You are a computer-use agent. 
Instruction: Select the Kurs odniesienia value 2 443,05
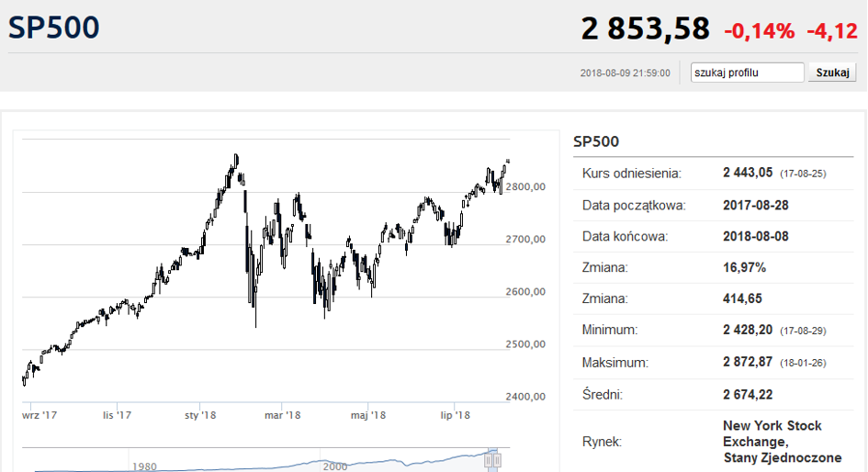click(x=749, y=173)
